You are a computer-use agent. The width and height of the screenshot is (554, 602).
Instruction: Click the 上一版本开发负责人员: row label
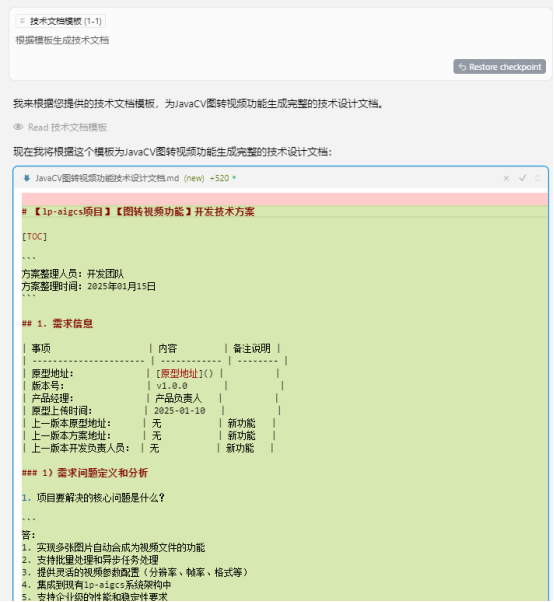pos(81,448)
